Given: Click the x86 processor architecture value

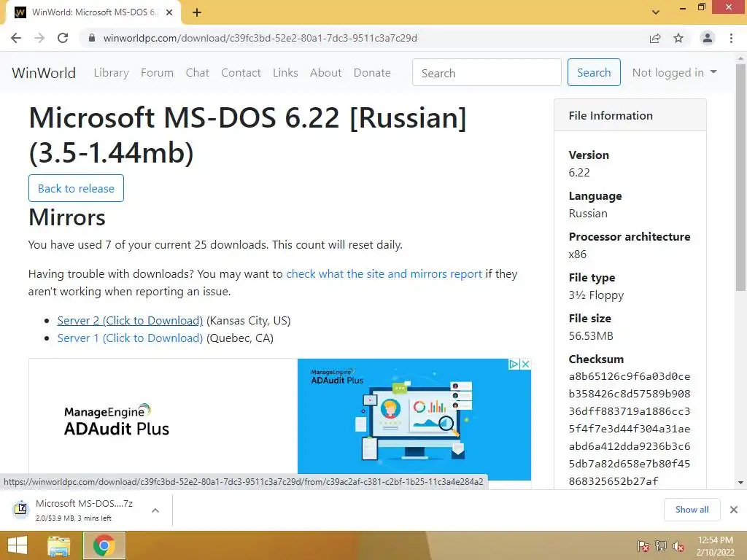Looking at the screenshot, I should click(578, 254).
